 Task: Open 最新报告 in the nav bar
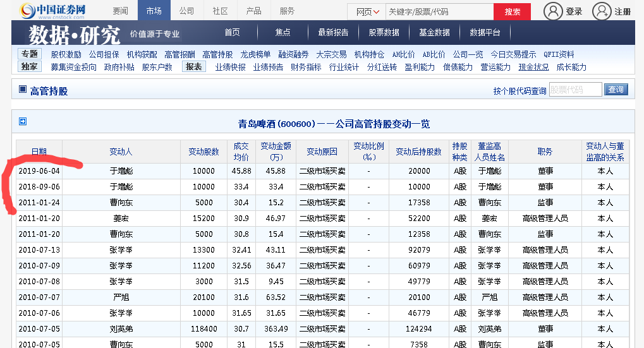[x=333, y=32]
